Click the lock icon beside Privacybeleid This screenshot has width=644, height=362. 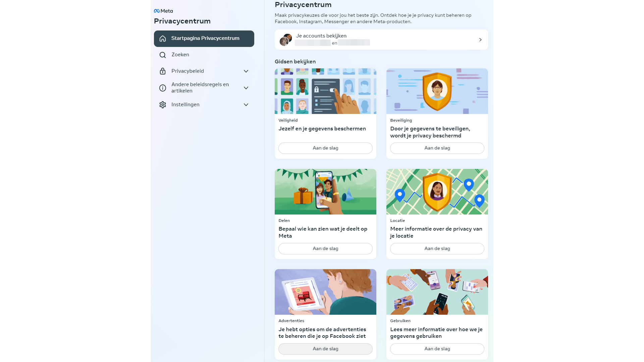(163, 71)
